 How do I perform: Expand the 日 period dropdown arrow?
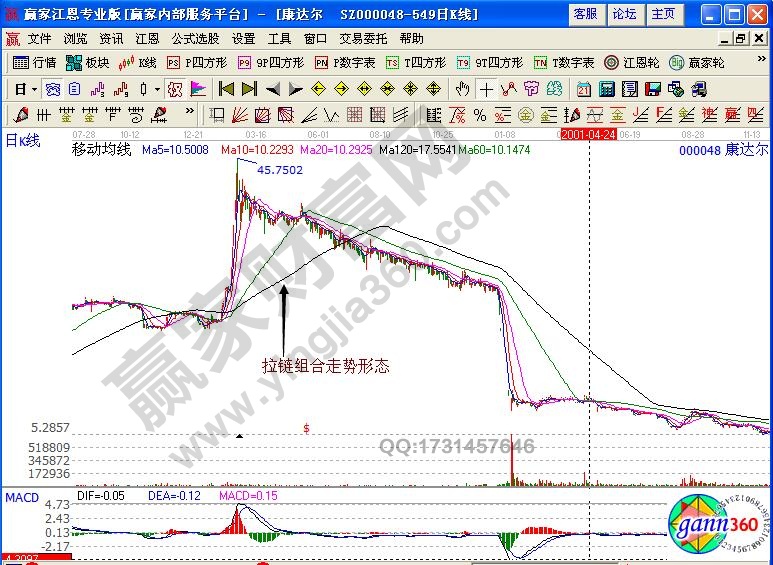[32, 89]
